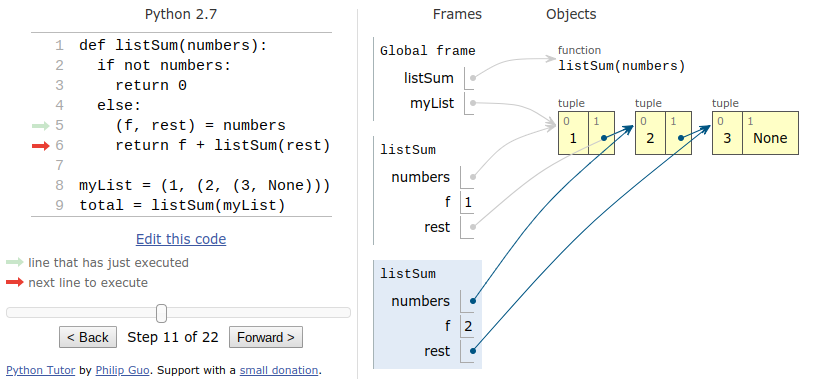This screenshot has height=381, width=833.
Task: Click the execution step slider handle
Action: [162, 313]
